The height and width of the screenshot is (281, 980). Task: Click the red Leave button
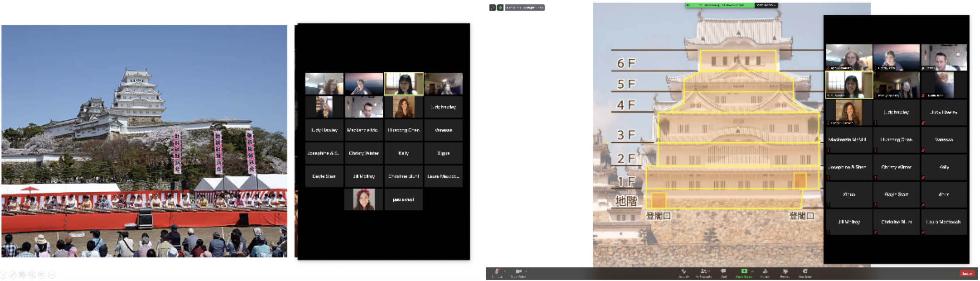(967, 273)
